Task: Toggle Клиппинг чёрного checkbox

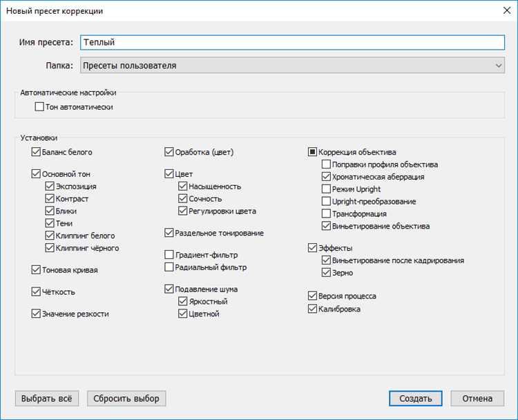Action: point(50,248)
